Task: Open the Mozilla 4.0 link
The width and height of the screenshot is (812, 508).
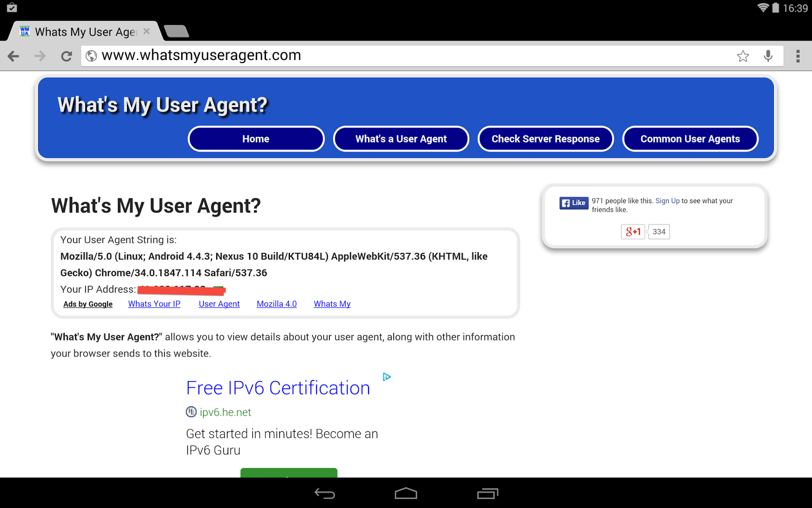Action: 277,304
